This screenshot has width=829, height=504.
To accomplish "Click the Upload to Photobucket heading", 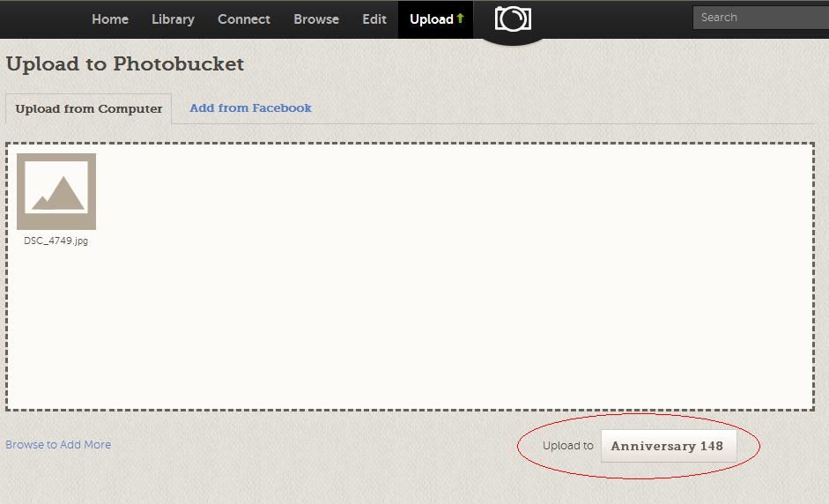I will point(125,64).
